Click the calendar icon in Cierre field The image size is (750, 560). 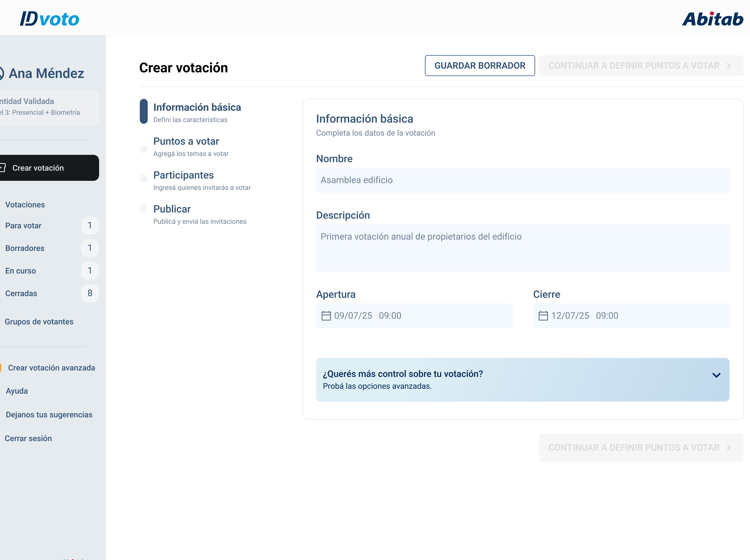pos(543,316)
